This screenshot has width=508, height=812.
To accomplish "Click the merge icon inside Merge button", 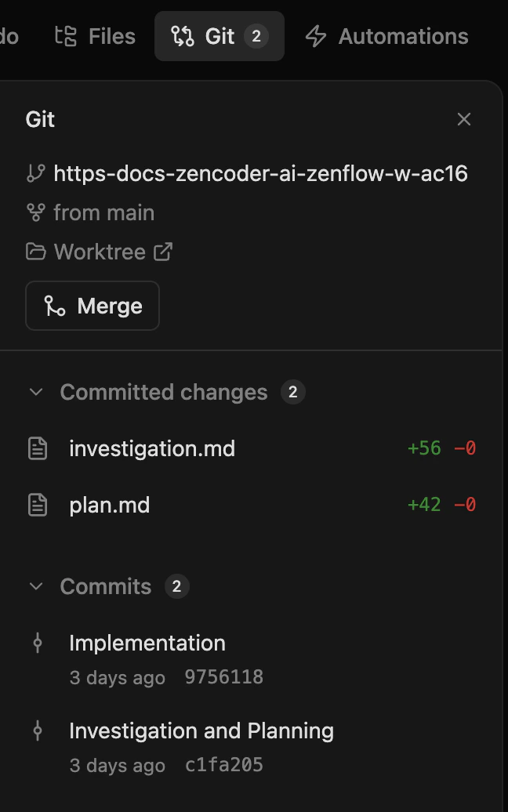I will (54, 306).
